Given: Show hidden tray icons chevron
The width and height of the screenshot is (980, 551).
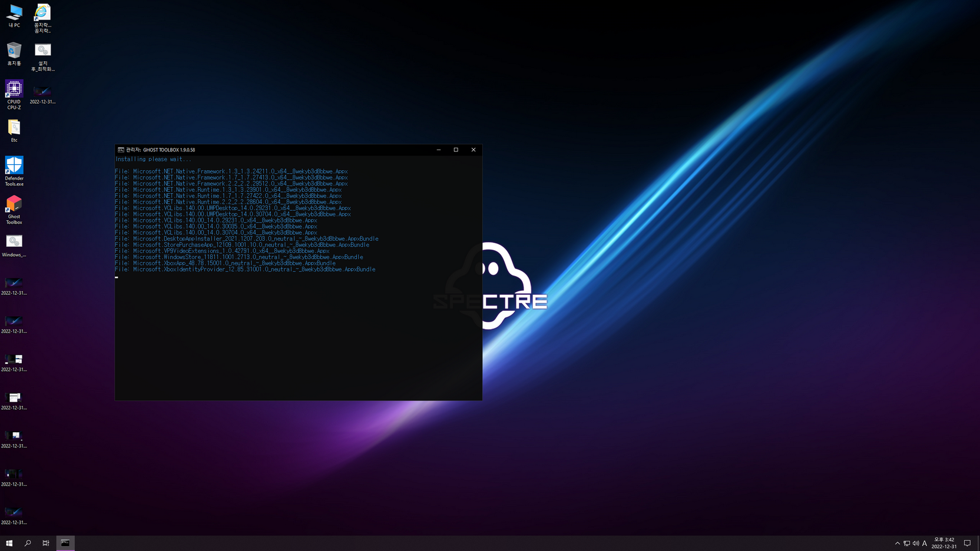Looking at the screenshot, I should coord(897,543).
